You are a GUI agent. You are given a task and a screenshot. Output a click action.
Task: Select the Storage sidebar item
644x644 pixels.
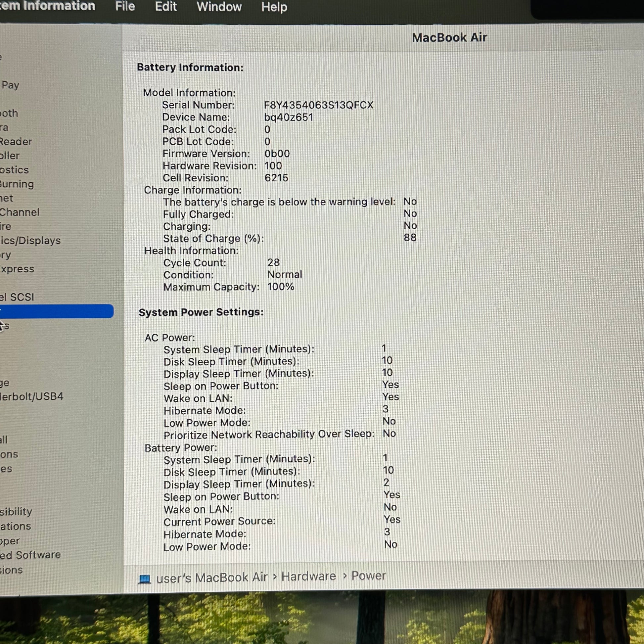pos(5,383)
